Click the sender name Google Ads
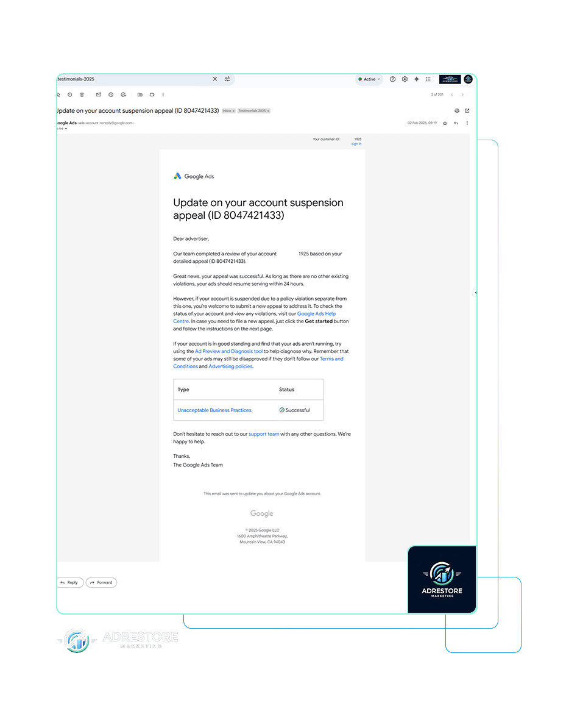Image resolution: width=580 pixels, height=728 pixels. coord(66,123)
